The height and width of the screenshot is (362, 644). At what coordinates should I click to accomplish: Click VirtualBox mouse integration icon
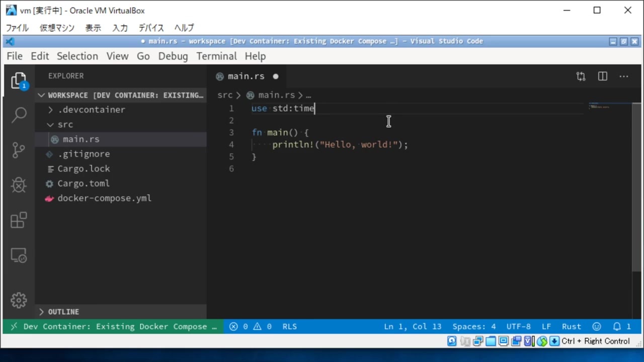pos(542,341)
